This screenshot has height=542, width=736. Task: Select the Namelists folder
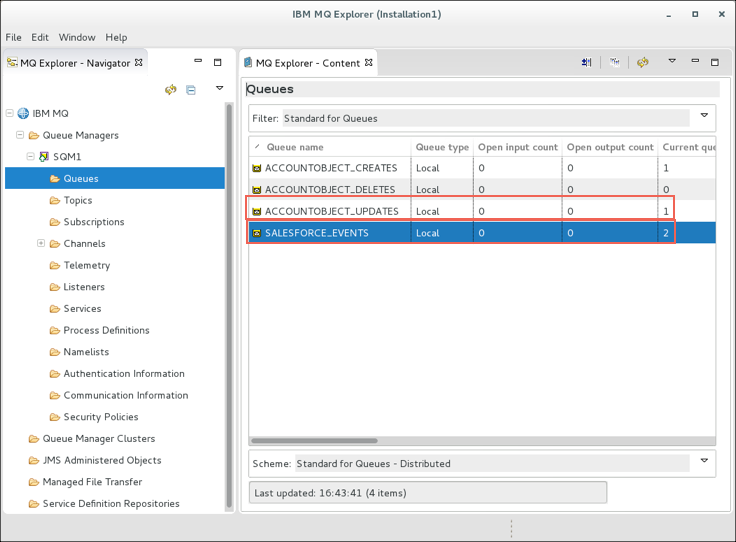tap(86, 352)
